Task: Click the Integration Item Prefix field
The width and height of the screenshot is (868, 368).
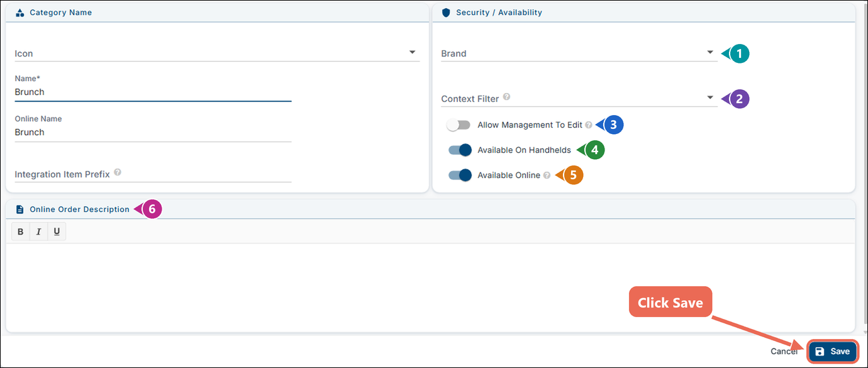Action: pyautogui.click(x=153, y=174)
